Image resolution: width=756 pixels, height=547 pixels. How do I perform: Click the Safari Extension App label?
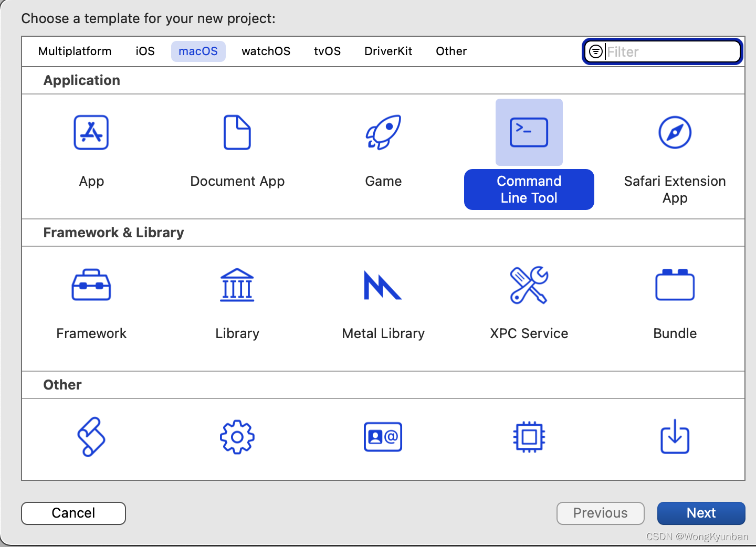click(x=675, y=190)
